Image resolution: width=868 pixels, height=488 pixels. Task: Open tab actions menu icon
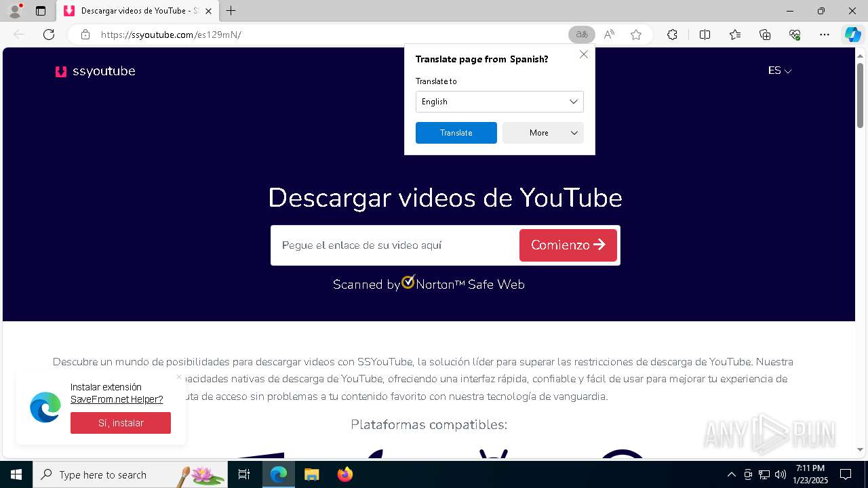(x=41, y=11)
